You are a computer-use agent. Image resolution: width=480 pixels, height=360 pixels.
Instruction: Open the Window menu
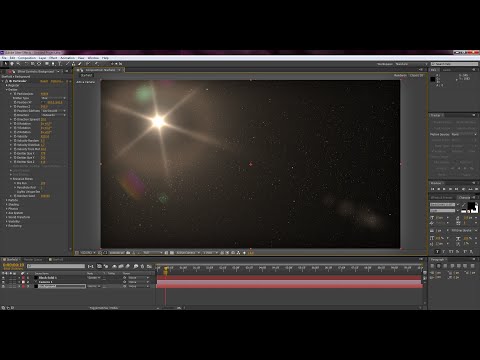(x=93, y=58)
